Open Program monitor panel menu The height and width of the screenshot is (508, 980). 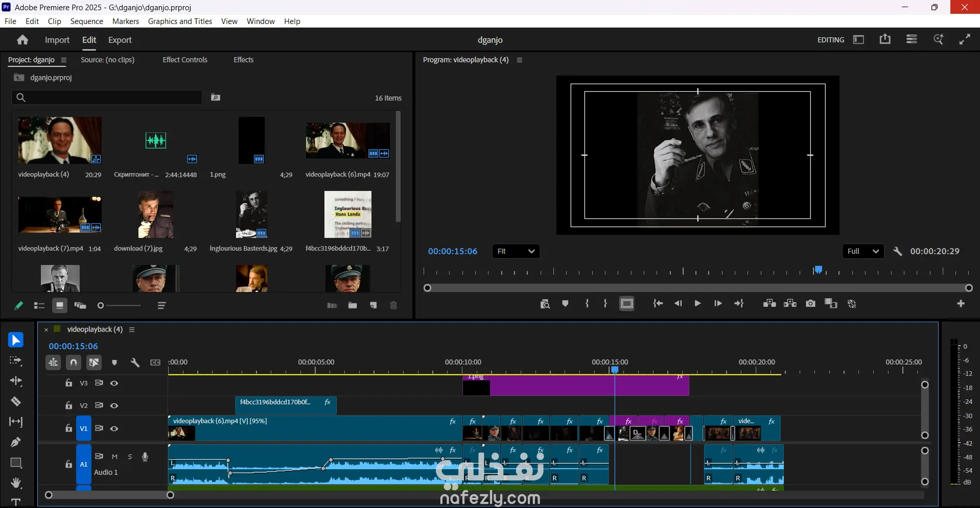click(x=520, y=60)
